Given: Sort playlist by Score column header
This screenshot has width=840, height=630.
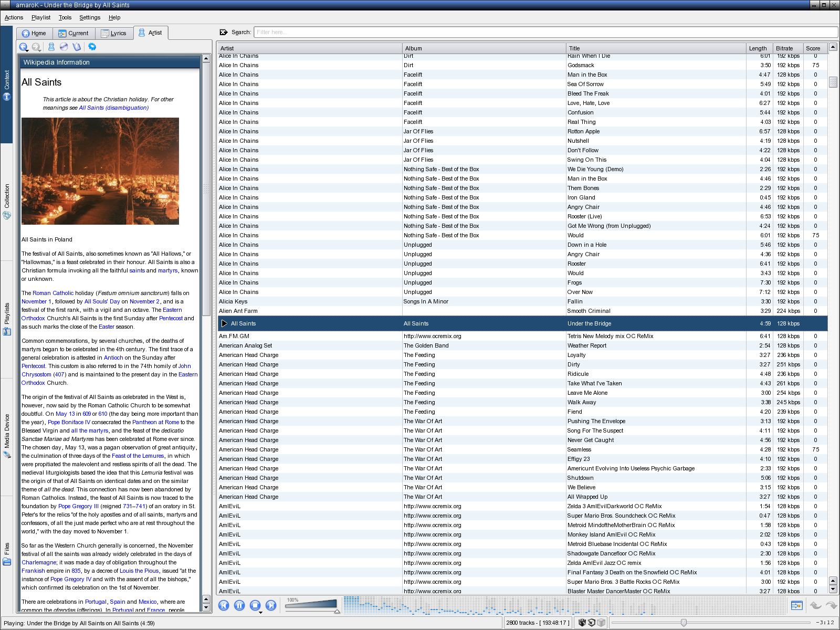Looking at the screenshot, I should click(x=815, y=48).
